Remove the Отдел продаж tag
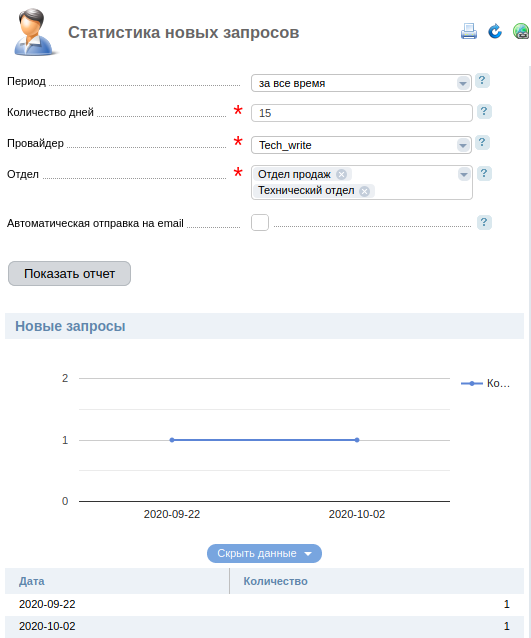Image resolution: width=531 pixels, height=638 pixels. 341,175
